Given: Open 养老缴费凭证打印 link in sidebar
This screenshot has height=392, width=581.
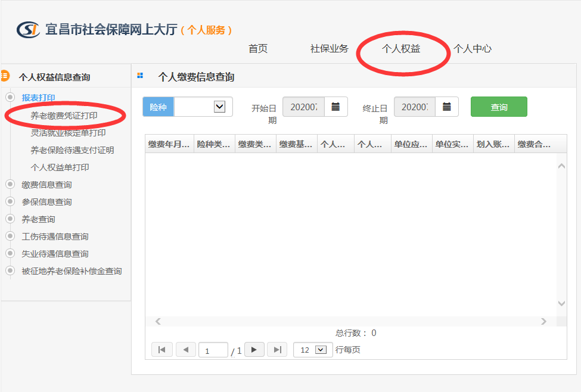Looking at the screenshot, I should (x=64, y=116).
